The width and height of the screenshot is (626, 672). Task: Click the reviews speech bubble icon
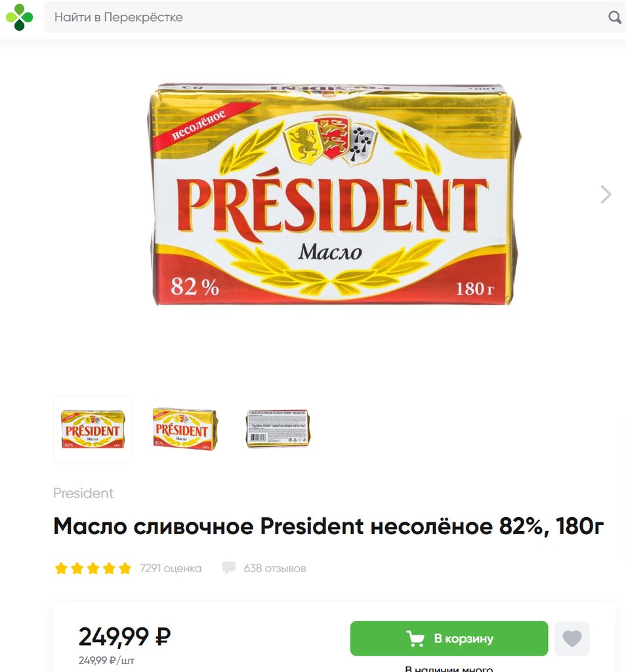[x=229, y=568]
